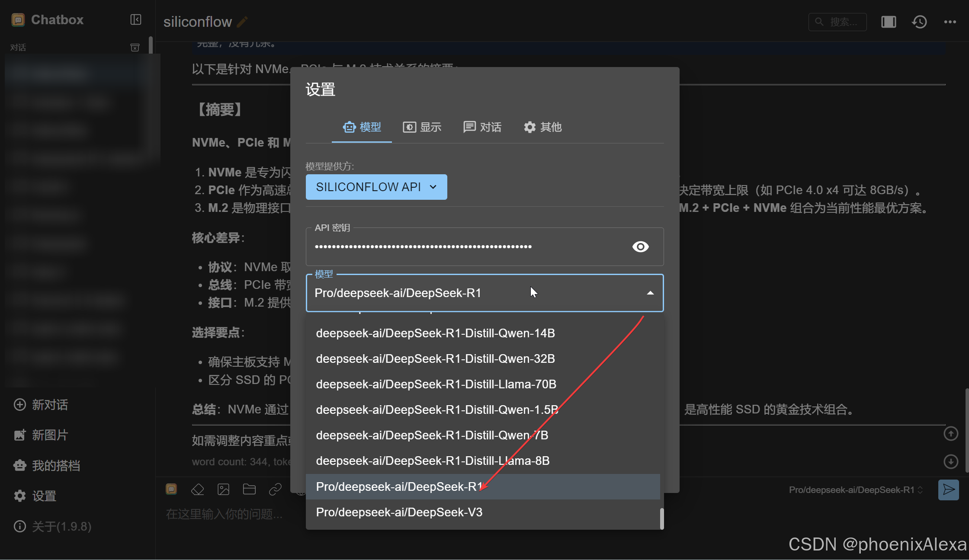Click the attach link icon
969x560 pixels.
pyautogui.click(x=275, y=490)
